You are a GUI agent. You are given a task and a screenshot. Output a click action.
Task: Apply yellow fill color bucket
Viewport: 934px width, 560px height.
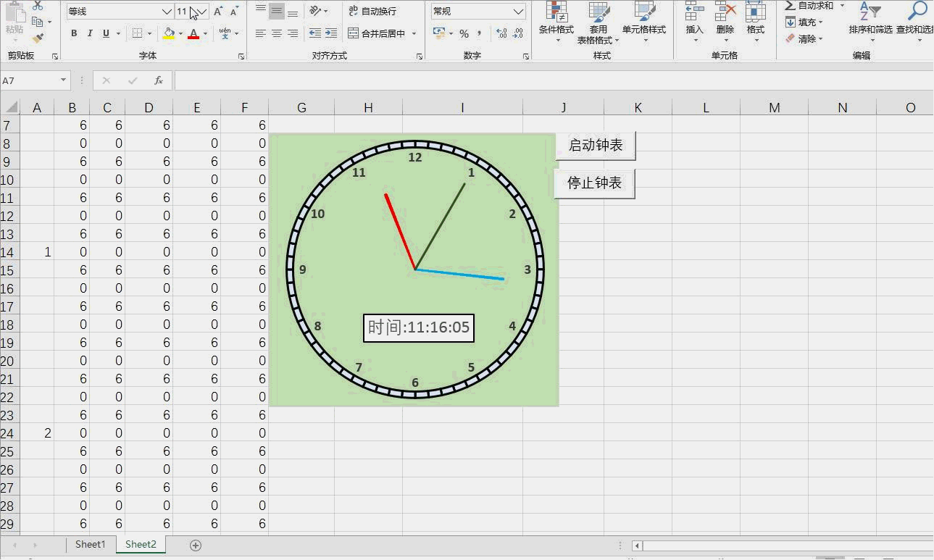pyautogui.click(x=169, y=33)
